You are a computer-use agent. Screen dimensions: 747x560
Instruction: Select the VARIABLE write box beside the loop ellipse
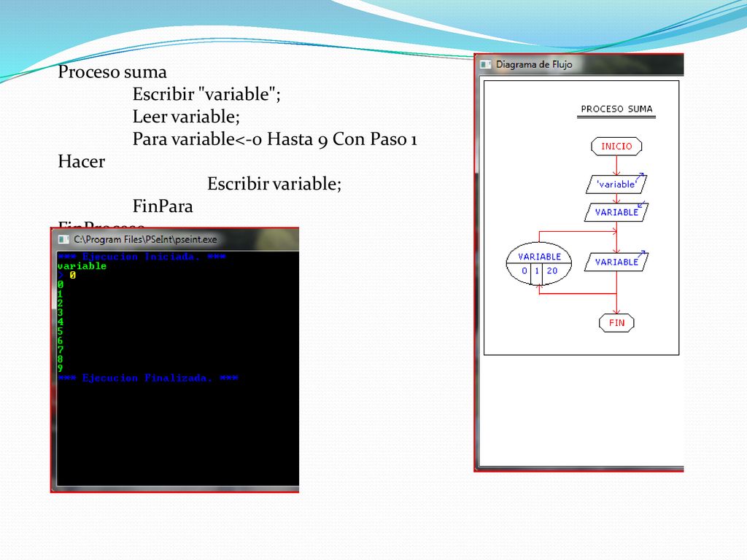616,262
